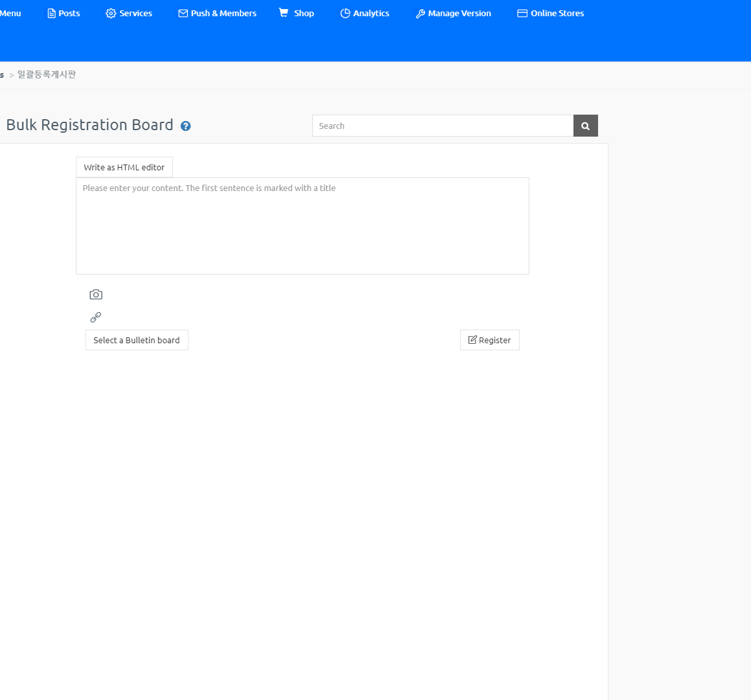Open Select a Bulletin board dropdown
The image size is (751, 700).
137,340
